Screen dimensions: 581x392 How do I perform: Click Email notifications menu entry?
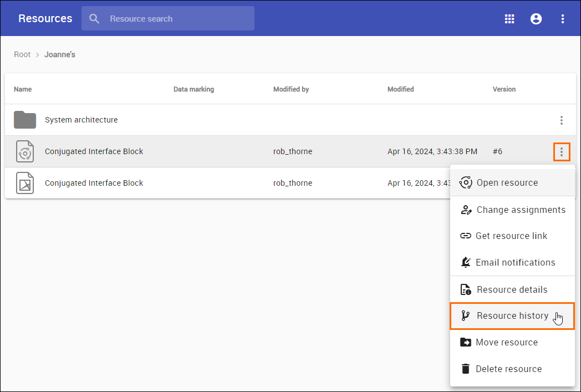(x=515, y=263)
